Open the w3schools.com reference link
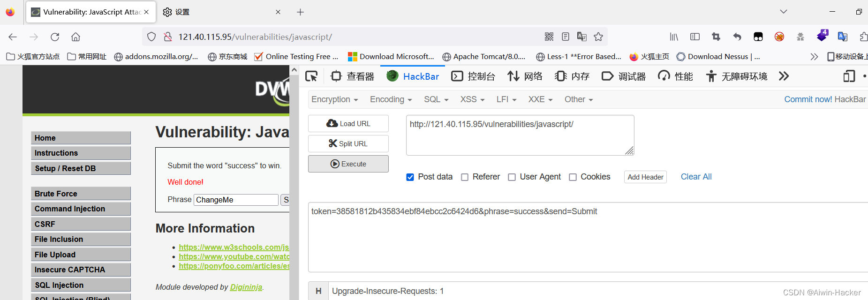 click(x=234, y=247)
